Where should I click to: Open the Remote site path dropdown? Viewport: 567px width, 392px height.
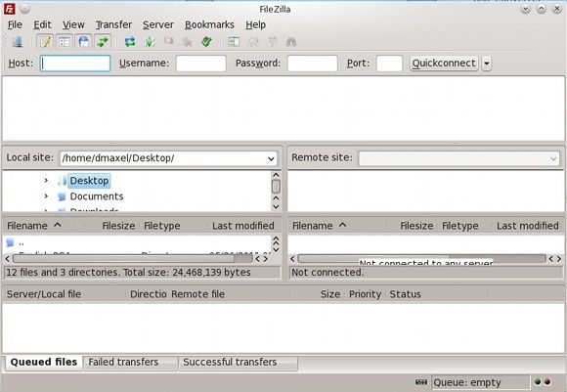(553, 158)
